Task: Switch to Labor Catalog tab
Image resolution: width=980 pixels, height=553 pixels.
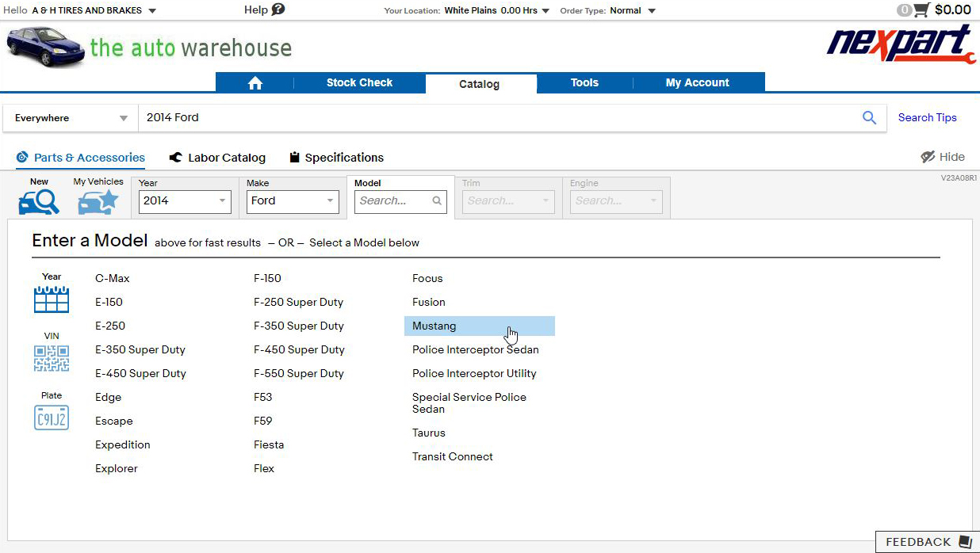Action: coord(217,158)
